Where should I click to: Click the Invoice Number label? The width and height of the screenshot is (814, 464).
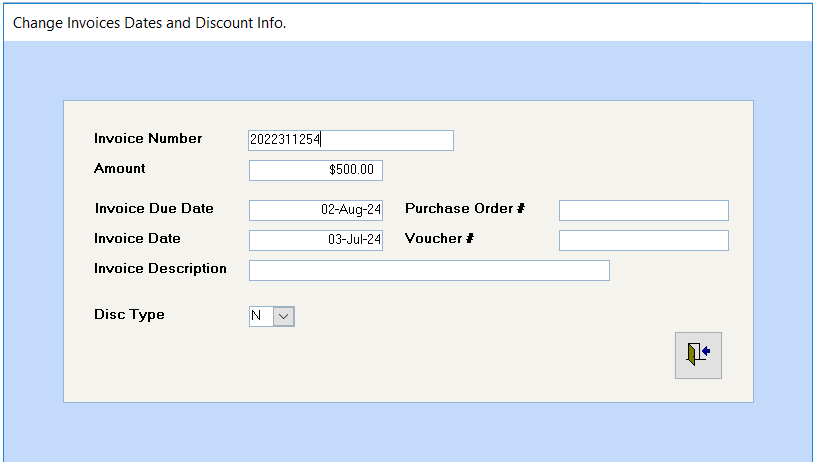tap(148, 139)
